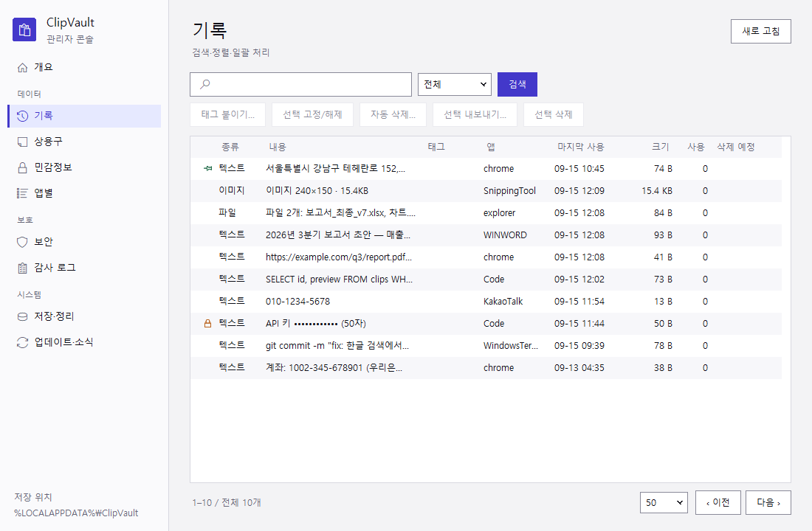Switch to the 앱별 view
812x531 pixels.
84,193
